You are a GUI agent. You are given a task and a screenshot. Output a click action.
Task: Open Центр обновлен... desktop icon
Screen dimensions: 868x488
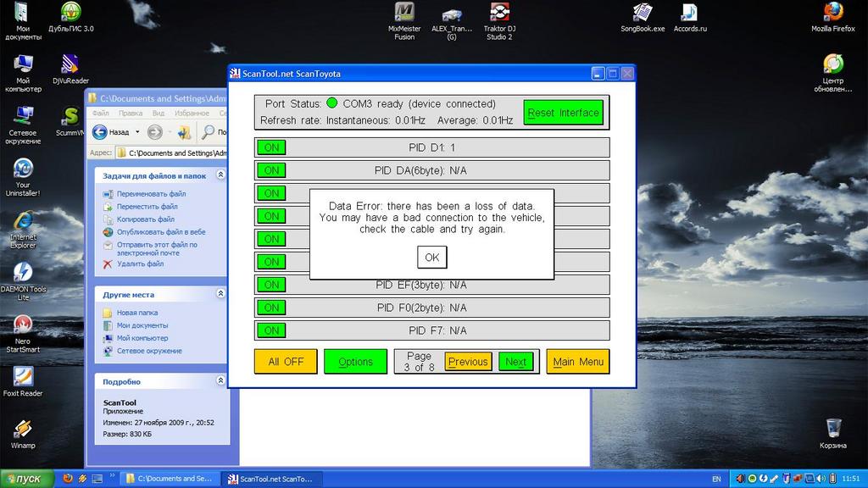point(833,73)
